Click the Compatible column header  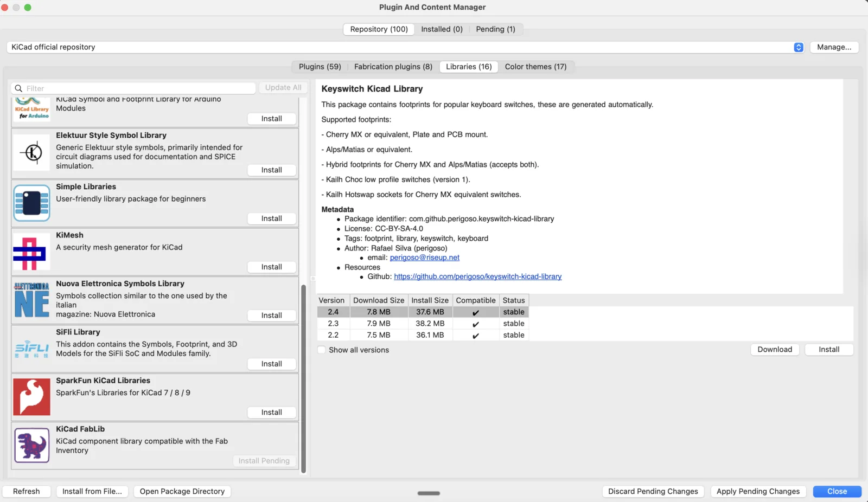pyautogui.click(x=476, y=300)
